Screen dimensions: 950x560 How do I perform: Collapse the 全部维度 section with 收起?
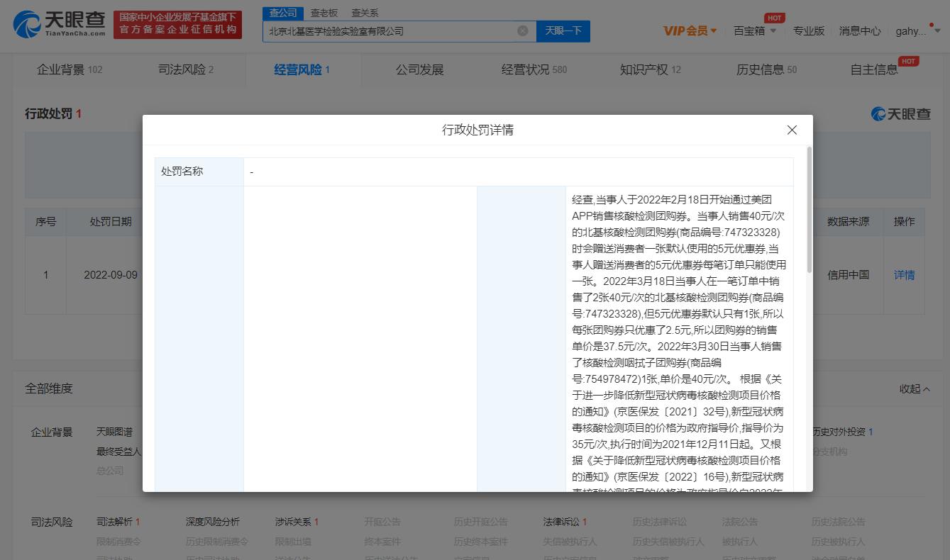coord(915,388)
